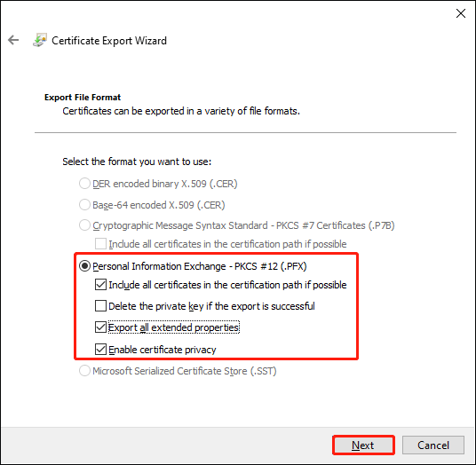Click 'Select the format you want to use' label
Image resolution: width=476 pixels, height=465 pixels.
[137, 162]
